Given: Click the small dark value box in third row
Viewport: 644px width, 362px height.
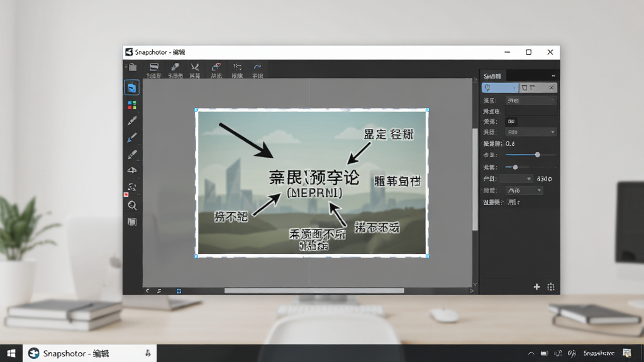Looking at the screenshot, I should click(511, 121).
